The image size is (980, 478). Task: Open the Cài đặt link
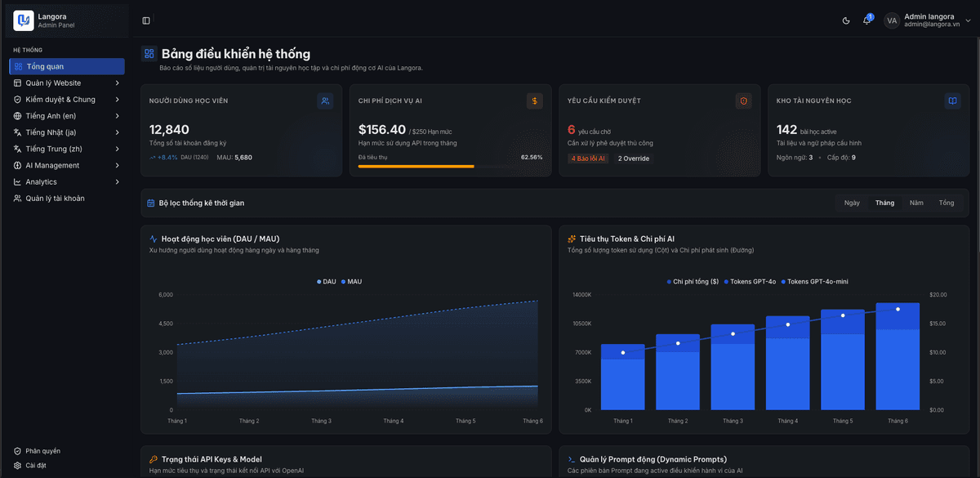pyautogui.click(x=36, y=466)
